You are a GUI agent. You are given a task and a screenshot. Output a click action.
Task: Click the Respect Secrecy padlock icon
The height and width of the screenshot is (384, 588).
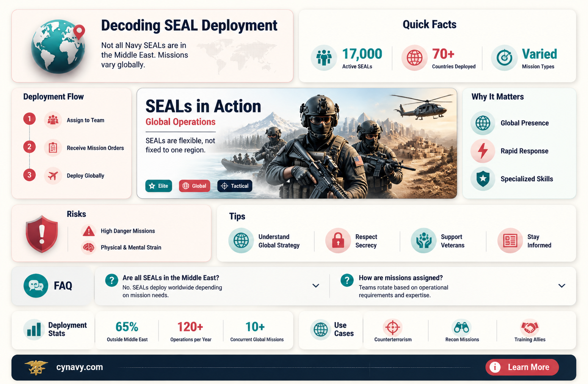(338, 240)
